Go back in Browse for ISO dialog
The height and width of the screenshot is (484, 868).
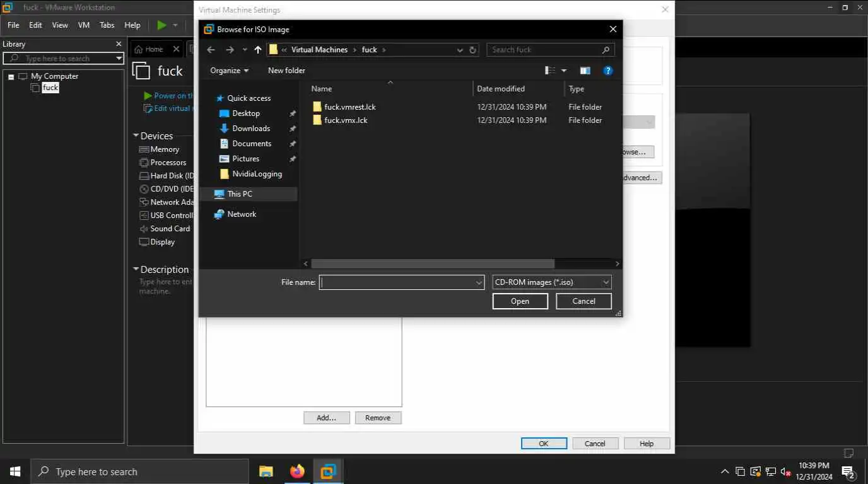coord(211,50)
